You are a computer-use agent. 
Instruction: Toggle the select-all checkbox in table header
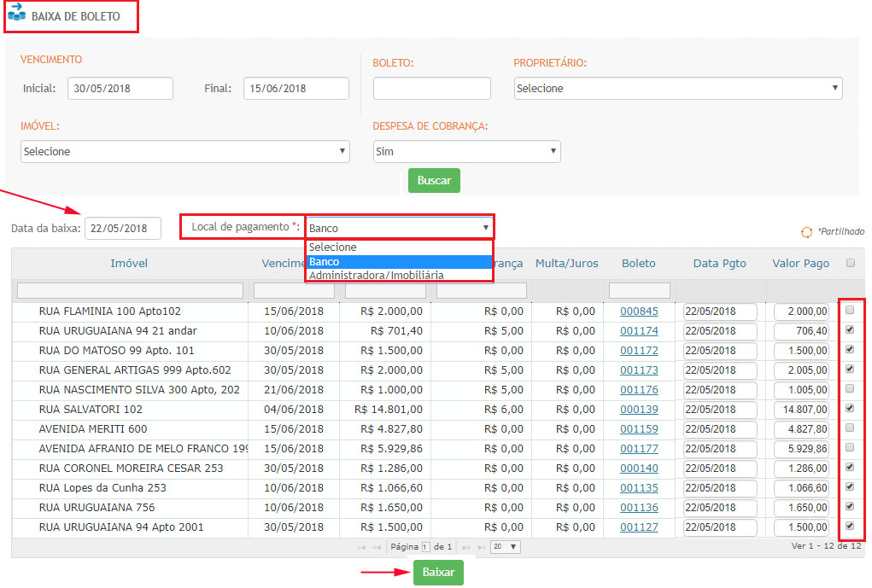pyautogui.click(x=850, y=263)
